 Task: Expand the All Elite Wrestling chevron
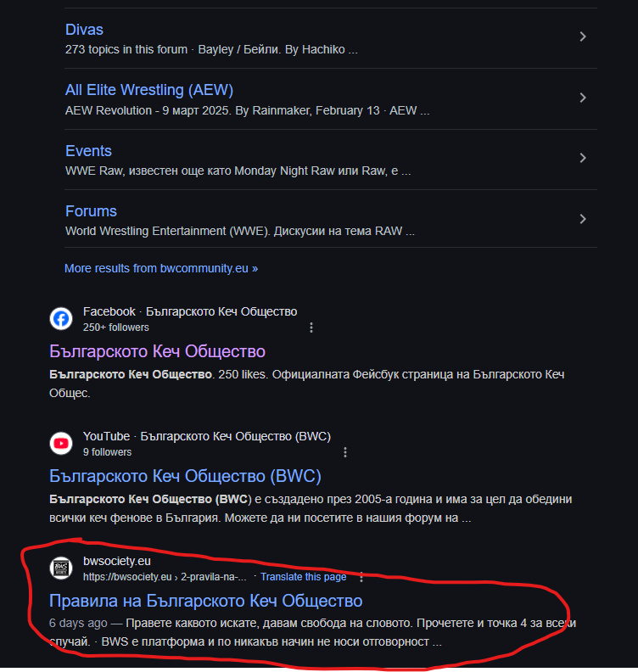tap(583, 98)
